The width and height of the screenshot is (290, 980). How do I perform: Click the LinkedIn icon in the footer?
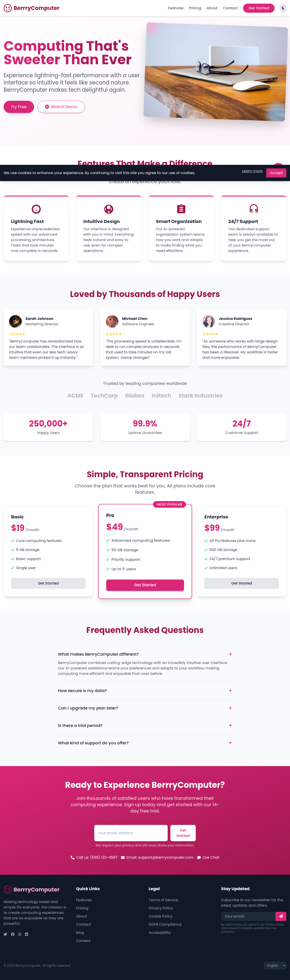pos(27,934)
